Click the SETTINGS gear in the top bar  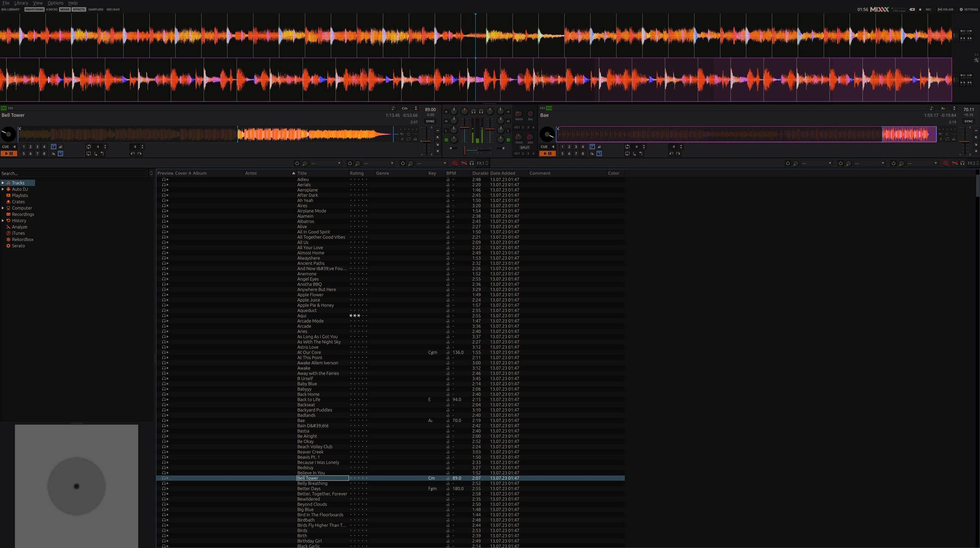pos(969,10)
